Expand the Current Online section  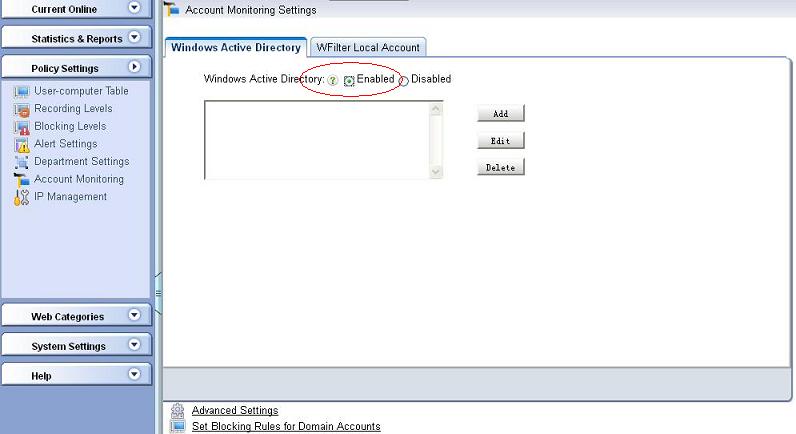pos(135,9)
